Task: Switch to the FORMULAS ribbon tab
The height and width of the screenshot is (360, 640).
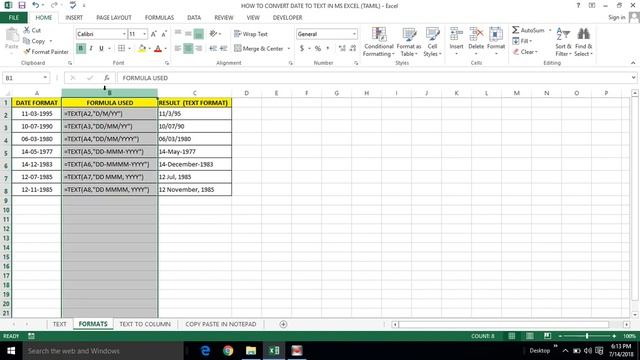Action: click(x=159, y=18)
